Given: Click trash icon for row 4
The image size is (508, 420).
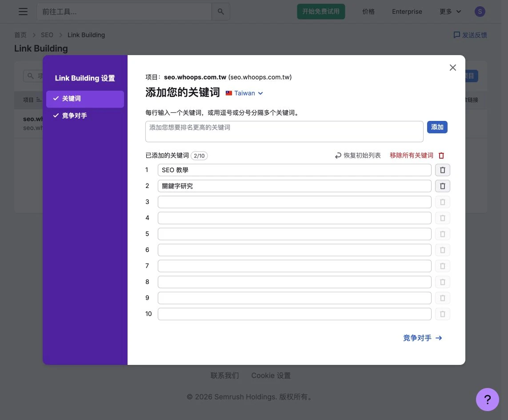Looking at the screenshot, I should (x=442, y=218).
